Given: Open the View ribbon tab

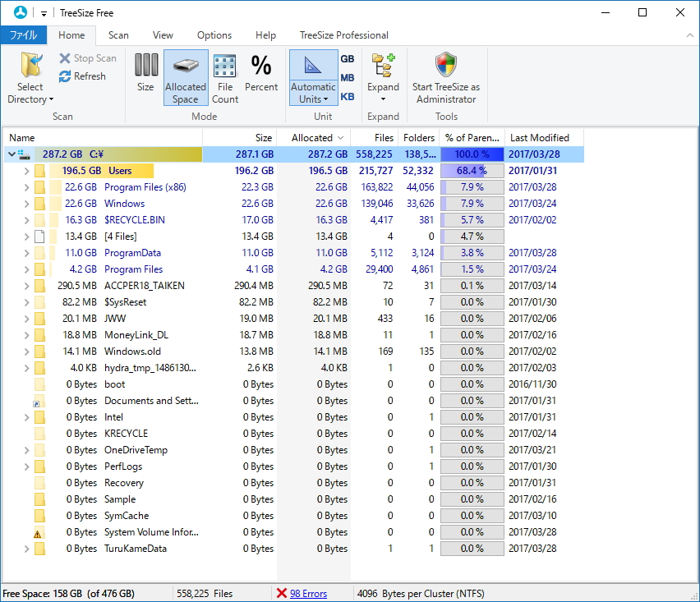Looking at the screenshot, I should pos(163,35).
